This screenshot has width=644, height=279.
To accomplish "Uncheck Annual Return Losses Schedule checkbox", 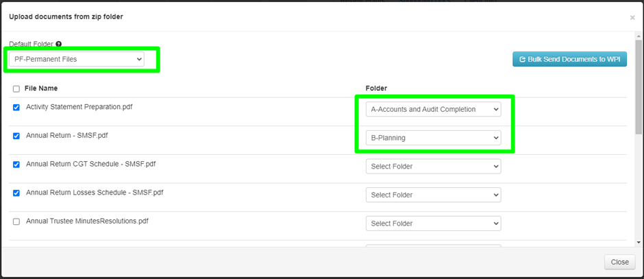I will pos(16,193).
